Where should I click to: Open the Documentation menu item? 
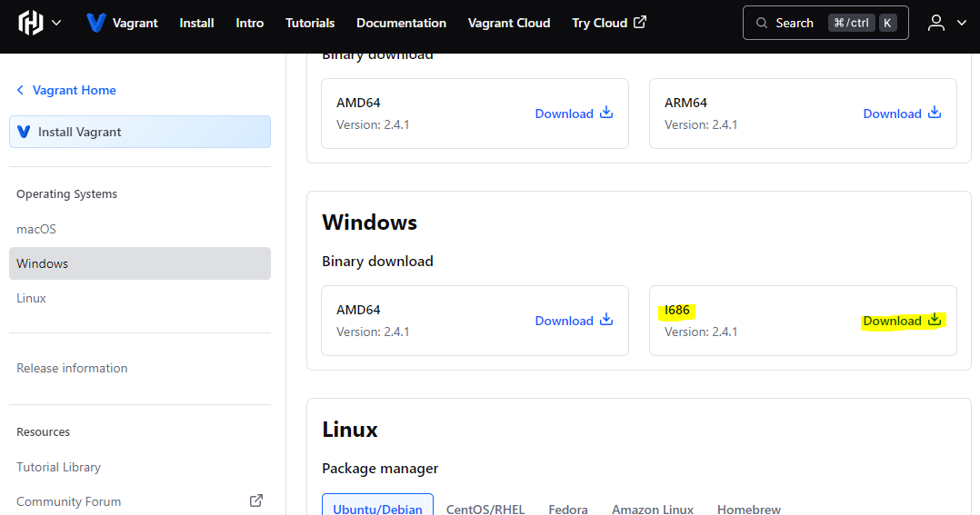(401, 23)
